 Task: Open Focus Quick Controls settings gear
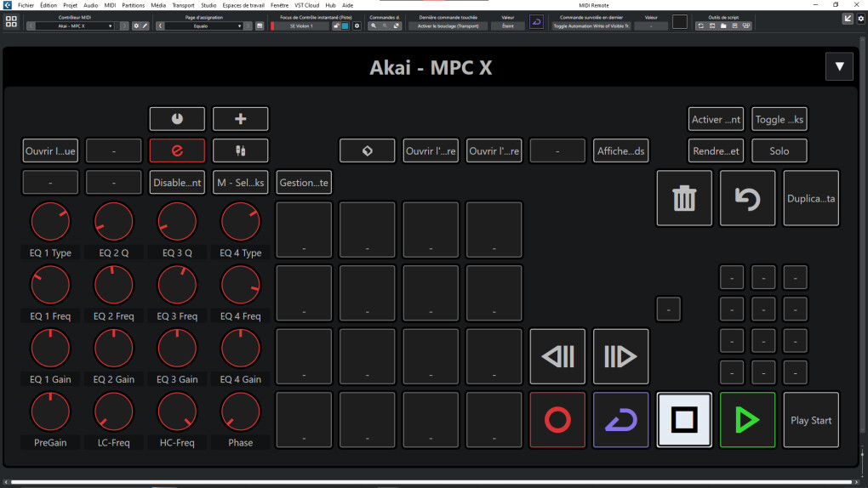coord(357,26)
